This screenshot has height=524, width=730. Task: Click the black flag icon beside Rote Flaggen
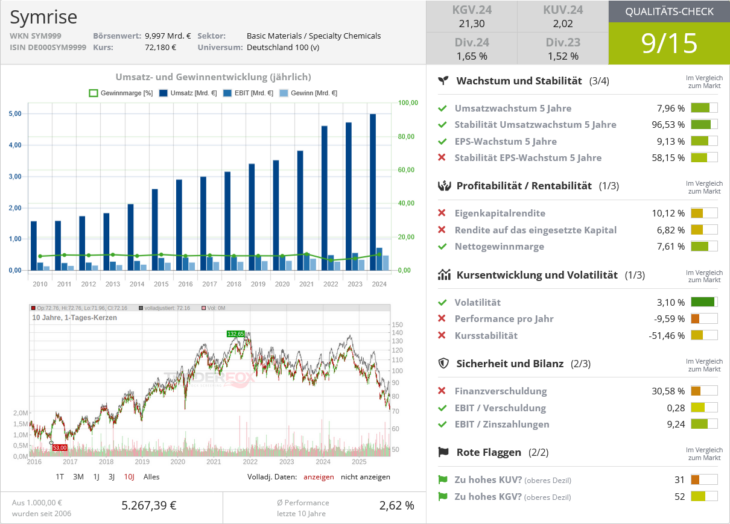443,452
